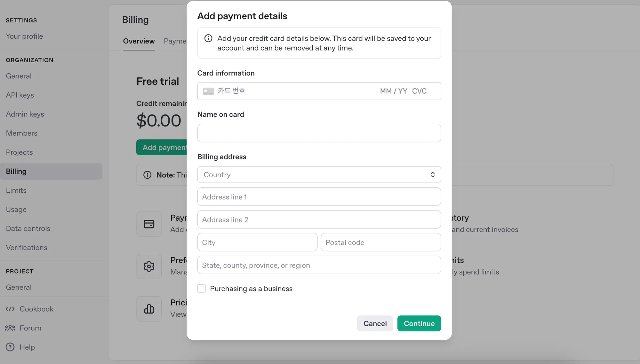This screenshot has height=364, width=640.
Task: Select the MM / YY expiry field
Action: point(394,91)
